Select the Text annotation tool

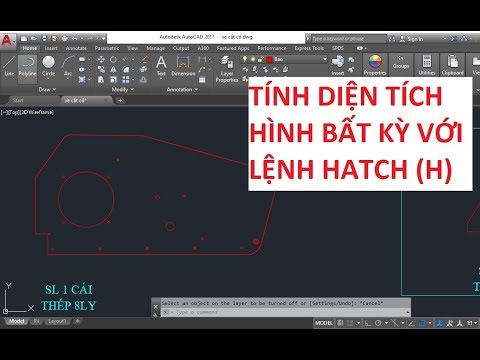pyautogui.click(x=161, y=66)
